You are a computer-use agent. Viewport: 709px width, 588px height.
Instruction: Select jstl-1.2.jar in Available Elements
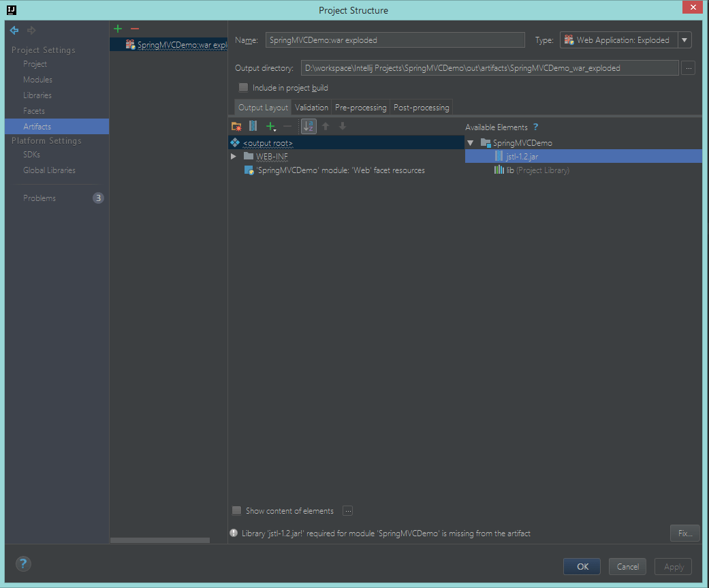coord(583,157)
